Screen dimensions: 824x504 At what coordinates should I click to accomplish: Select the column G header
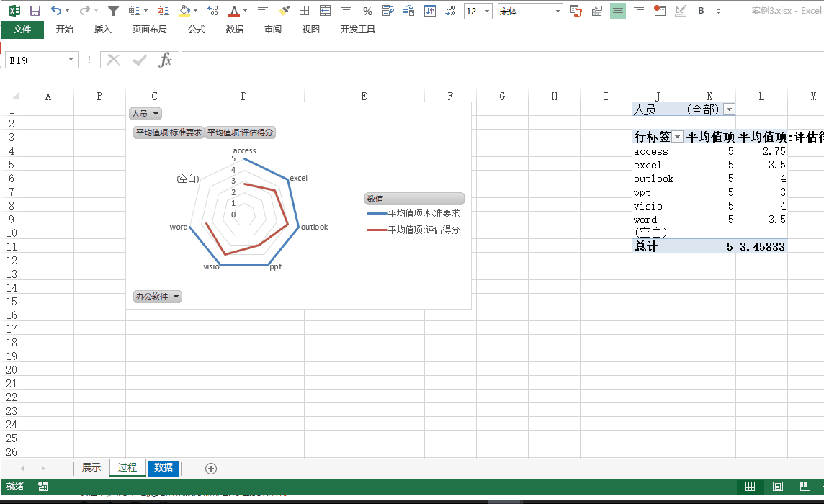click(502, 96)
